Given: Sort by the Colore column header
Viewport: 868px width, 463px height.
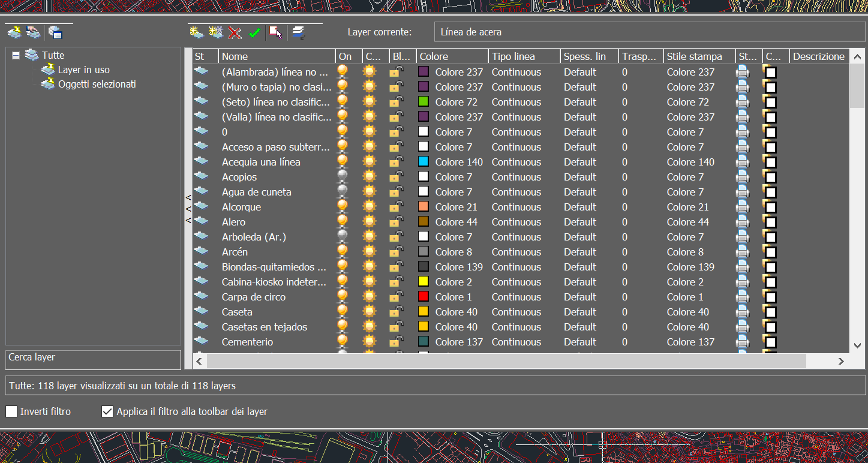Looking at the screenshot, I should coord(452,56).
